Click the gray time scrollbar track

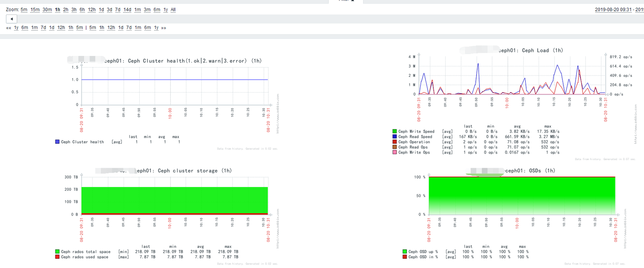[322, 19]
